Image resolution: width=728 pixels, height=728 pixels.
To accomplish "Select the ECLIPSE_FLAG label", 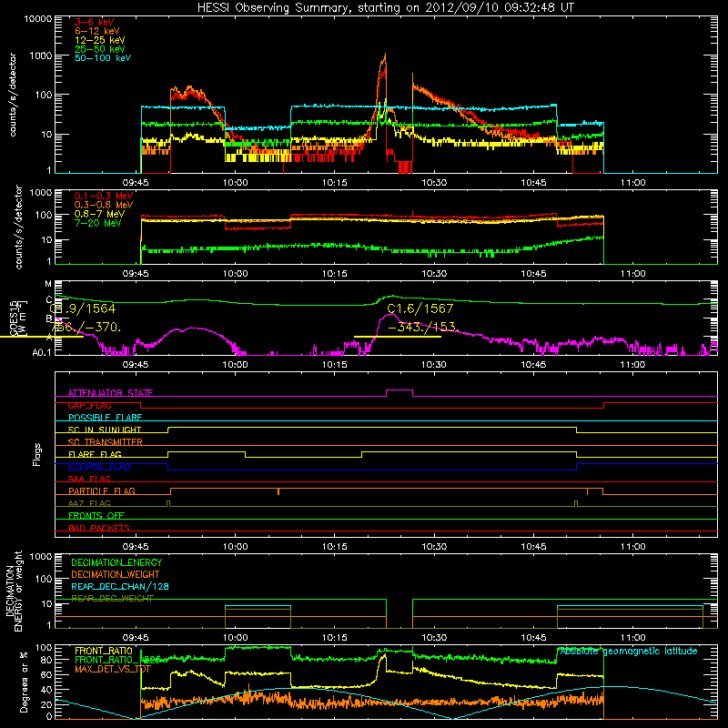I will [x=99, y=467].
